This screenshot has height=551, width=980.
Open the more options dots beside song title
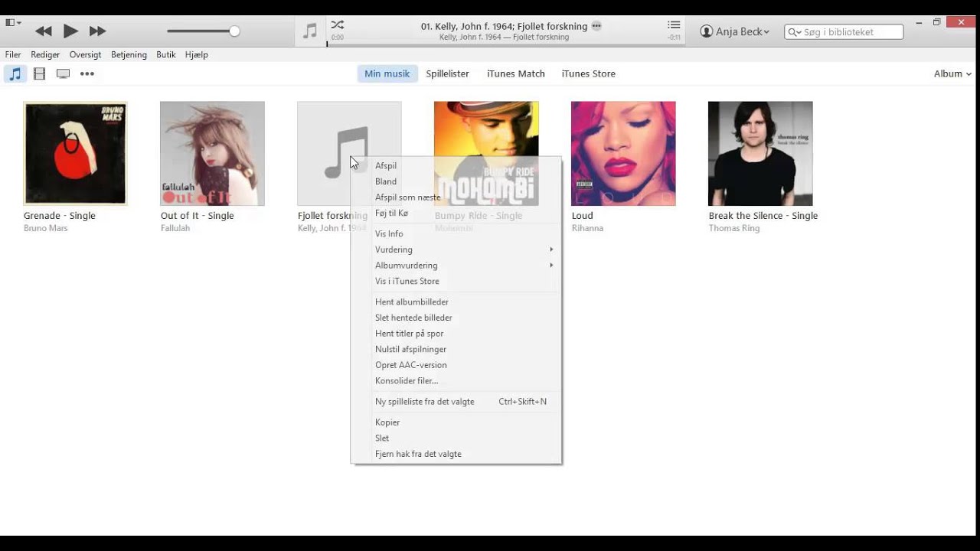click(596, 26)
